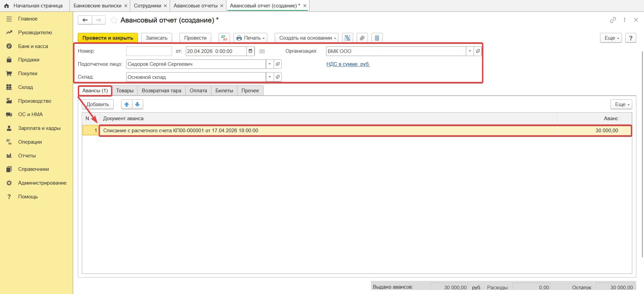Open the Операции section
Viewport: 644px width, 294px height.
point(30,142)
